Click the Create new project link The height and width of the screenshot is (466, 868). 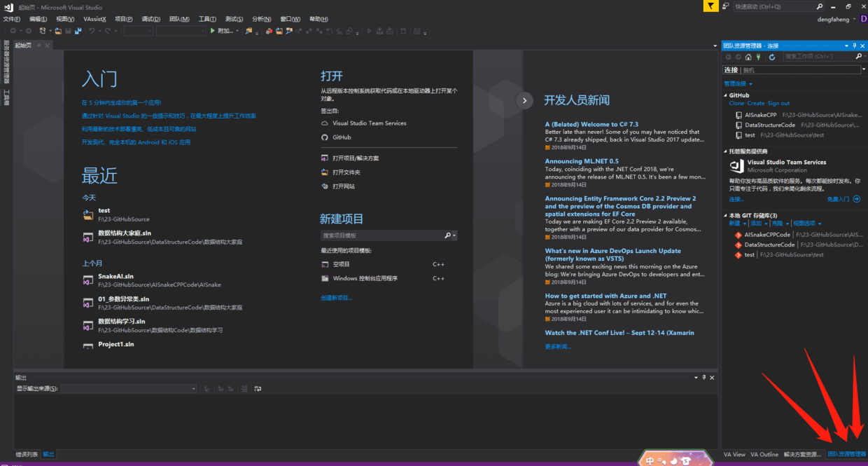point(337,298)
